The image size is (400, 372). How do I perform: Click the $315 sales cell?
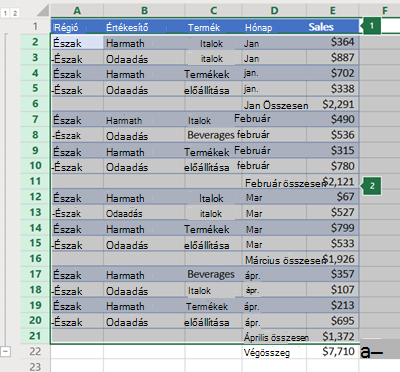click(333, 150)
